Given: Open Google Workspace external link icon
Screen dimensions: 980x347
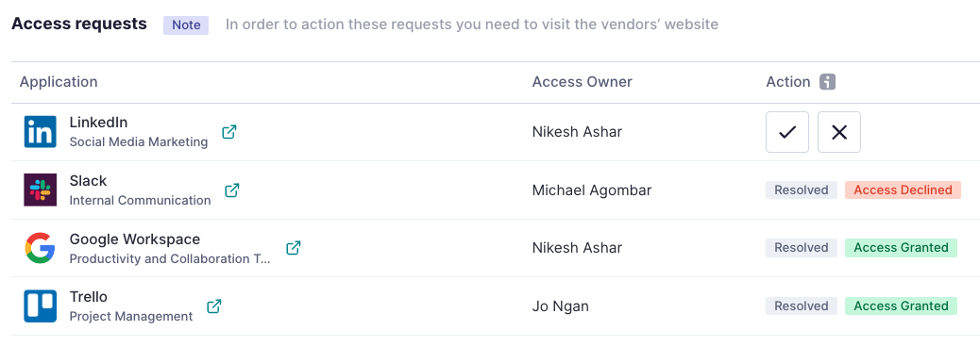Looking at the screenshot, I should pos(293,248).
